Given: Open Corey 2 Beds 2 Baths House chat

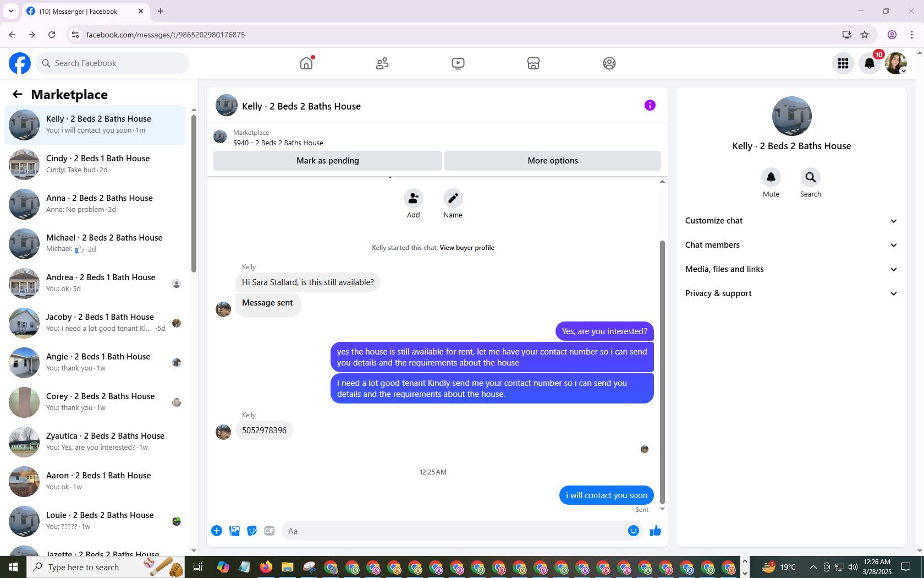Looking at the screenshot, I should pos(95,402).
